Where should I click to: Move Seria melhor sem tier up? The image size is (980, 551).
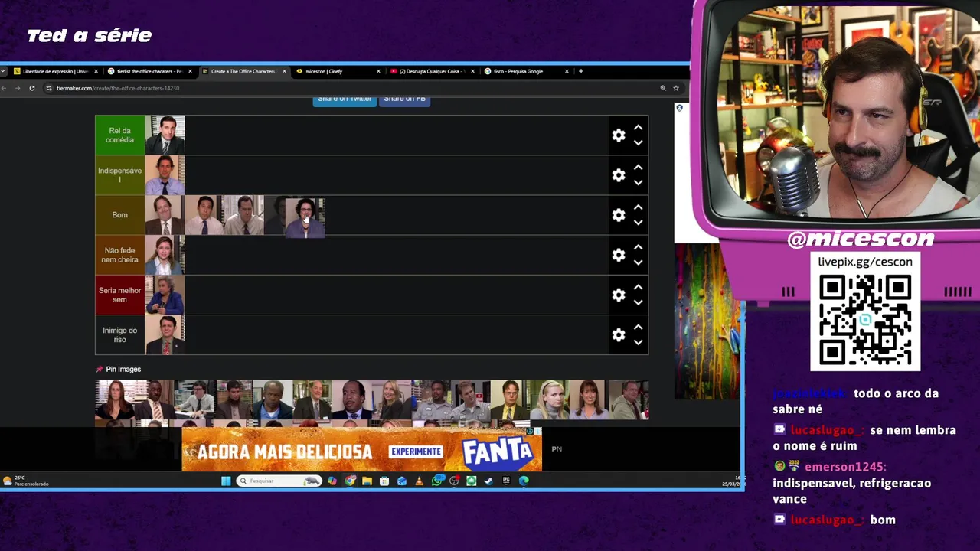click(638, 286)
